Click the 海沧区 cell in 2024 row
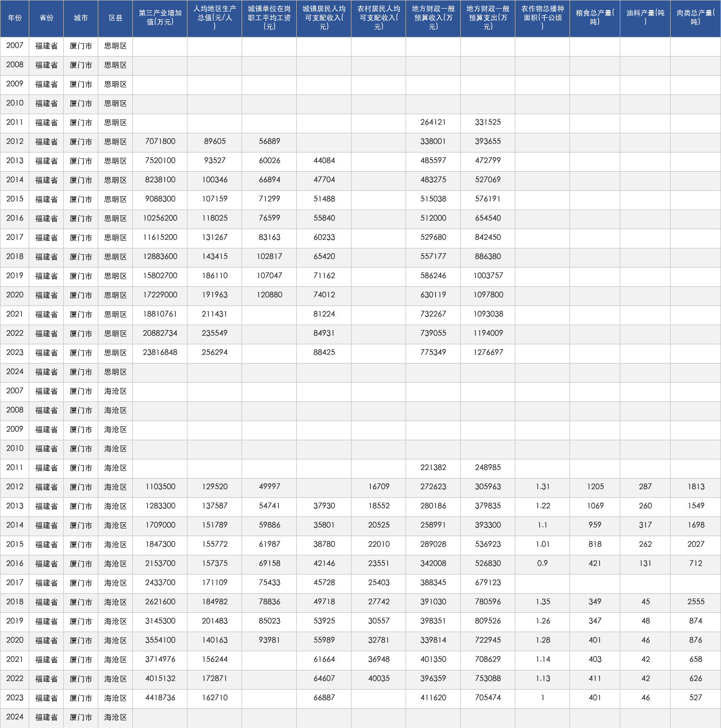The width and height of the screenshot is (721, 728). click(116, 717)
